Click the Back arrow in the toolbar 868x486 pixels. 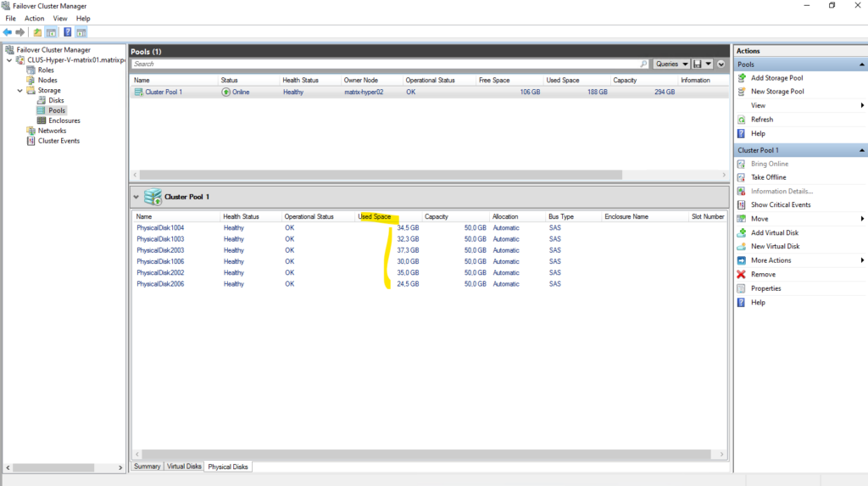(x=8, y=32)
